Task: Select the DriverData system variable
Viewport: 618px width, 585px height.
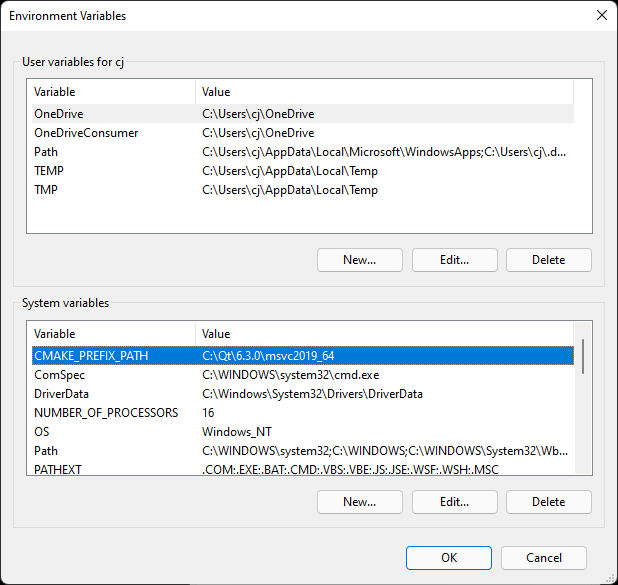Action: [303, 393]
